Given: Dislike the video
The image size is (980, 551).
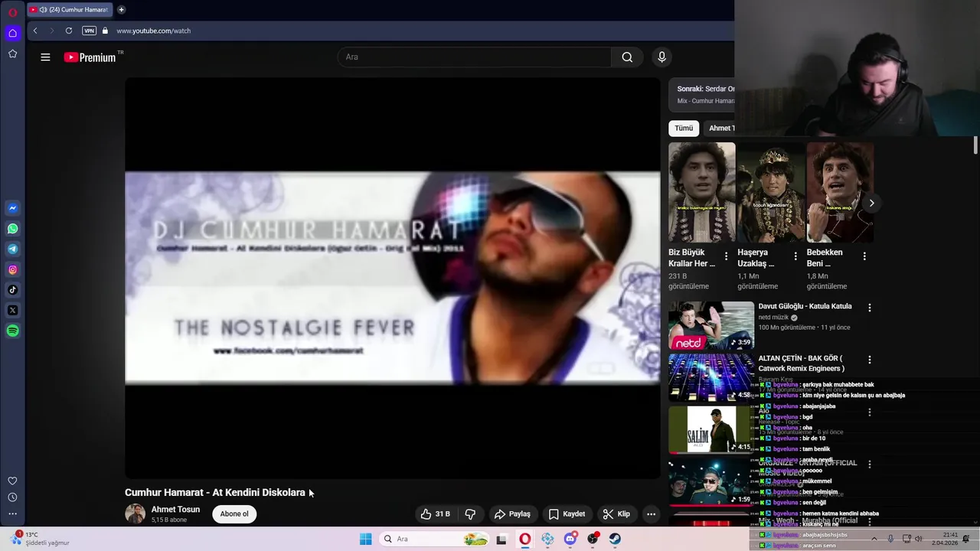Looking at the screenshot, I should pyautogui.click(x=470, y=514).
